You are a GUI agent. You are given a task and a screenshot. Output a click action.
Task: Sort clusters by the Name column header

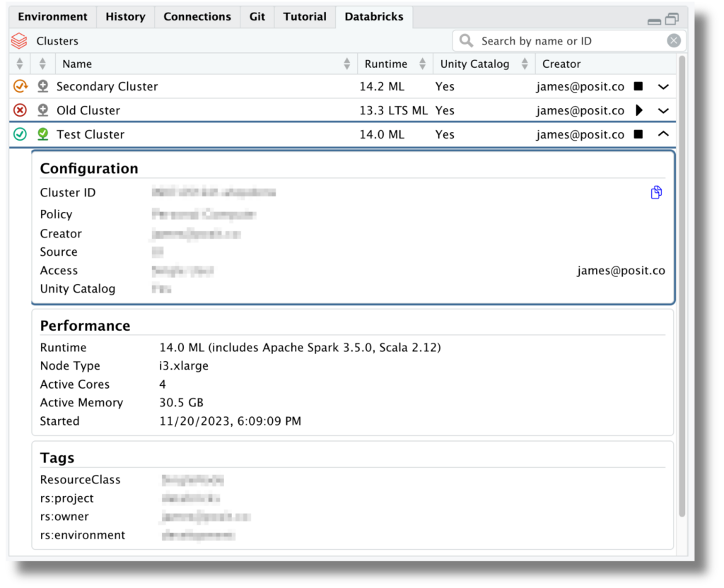point(77,64)
